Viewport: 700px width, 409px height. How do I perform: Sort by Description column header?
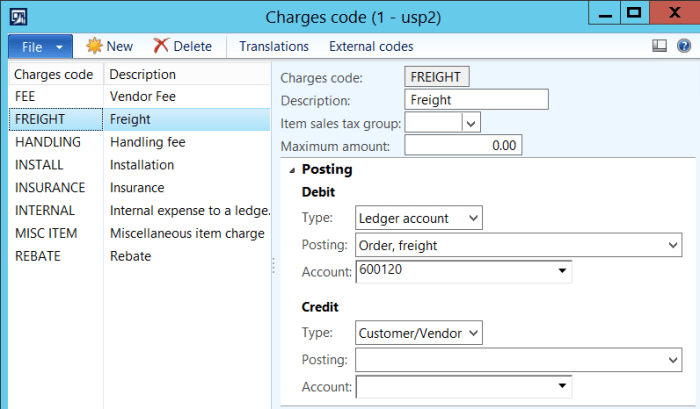click(x=187, y=74)
